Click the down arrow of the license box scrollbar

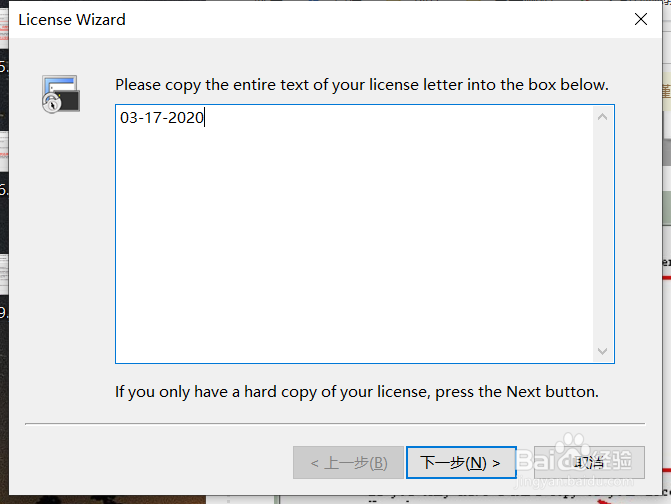tap(602, 351)
